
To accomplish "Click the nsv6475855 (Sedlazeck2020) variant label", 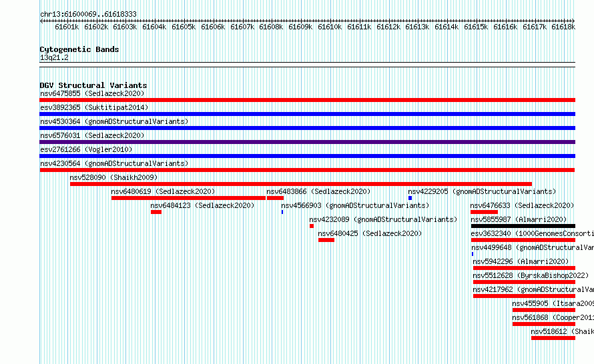I will [x=92, y=93].
